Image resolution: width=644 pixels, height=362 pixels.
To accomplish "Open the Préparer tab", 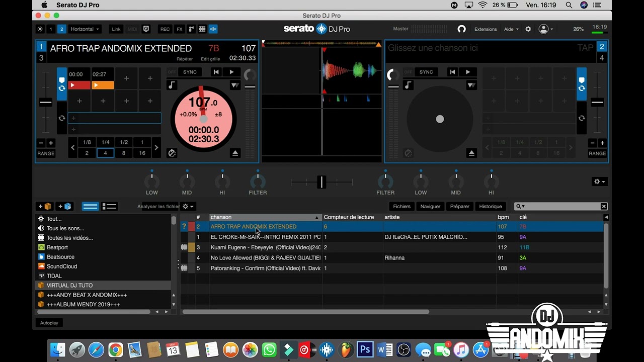I will (x=460, y=207).
